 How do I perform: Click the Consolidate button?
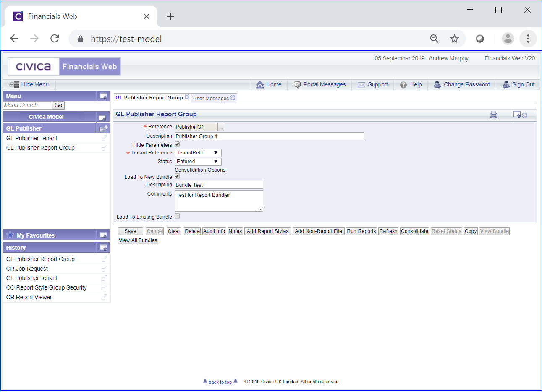coord(415,231)
